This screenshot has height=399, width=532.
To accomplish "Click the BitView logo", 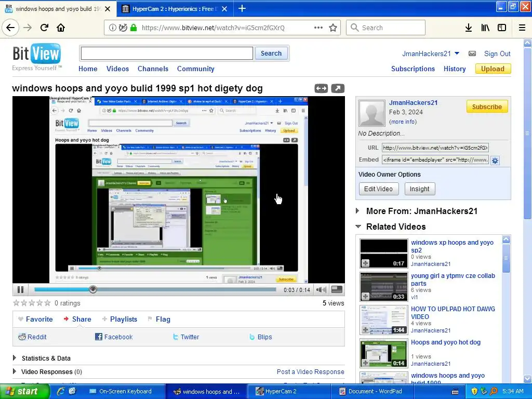I will coord(37,54).
